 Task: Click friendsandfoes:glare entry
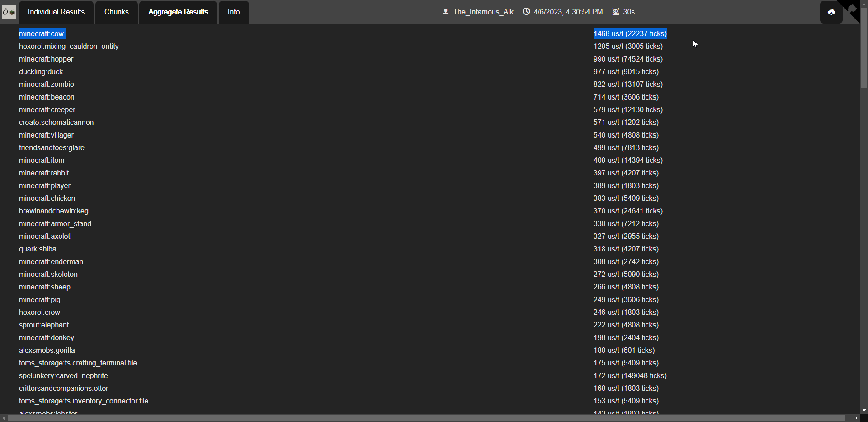(x=52, y=148)
